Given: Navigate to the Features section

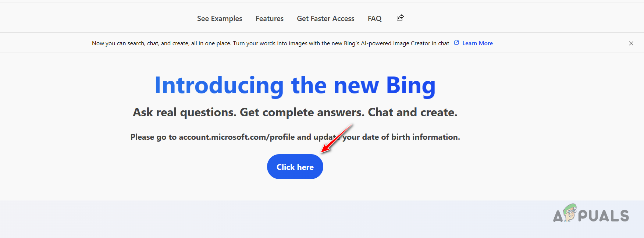Looking at the screenshot, I should [x=269, y=18].
